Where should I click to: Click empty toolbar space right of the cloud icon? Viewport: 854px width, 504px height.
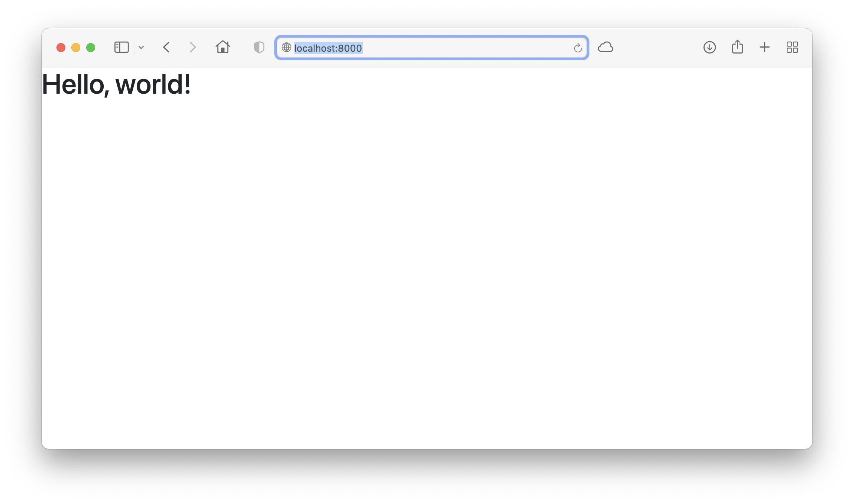pyautogui.click(x=658, y=47)
